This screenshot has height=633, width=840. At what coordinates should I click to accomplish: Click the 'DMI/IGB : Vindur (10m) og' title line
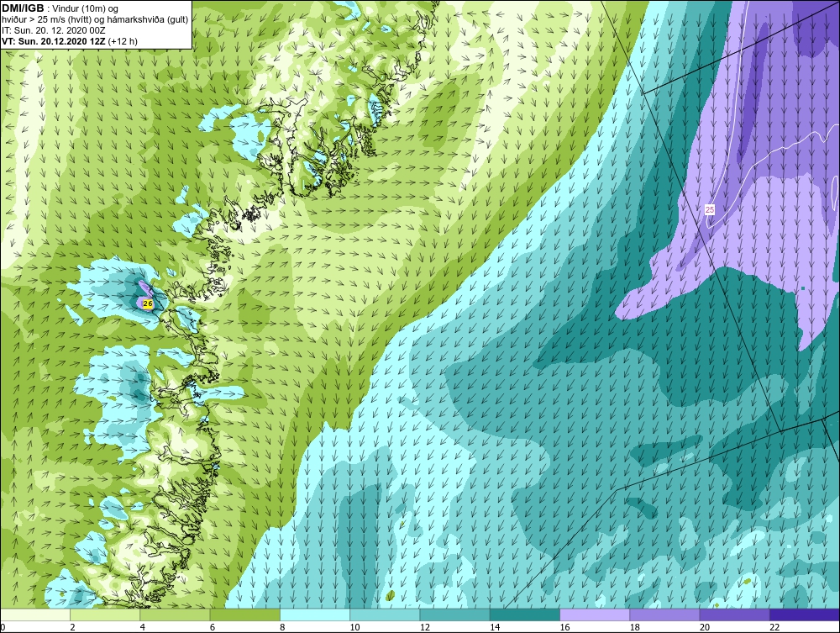(60, 8)
